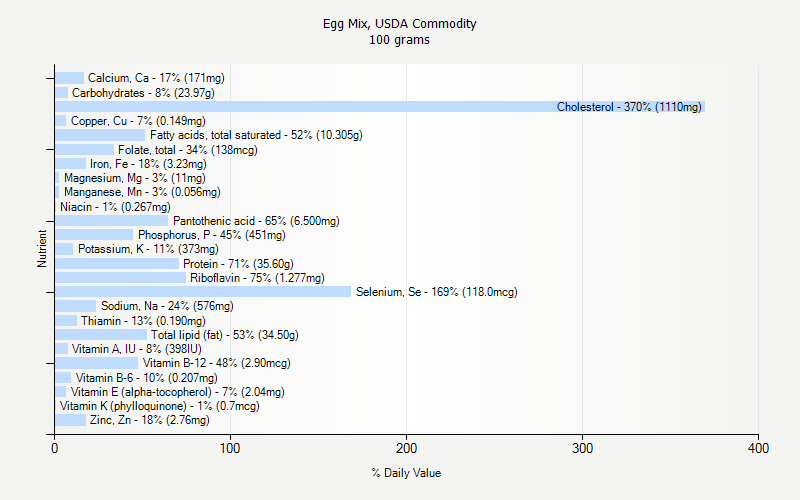
Task: Click the x-axis tick label 0
Action: [x=55, y=448]
